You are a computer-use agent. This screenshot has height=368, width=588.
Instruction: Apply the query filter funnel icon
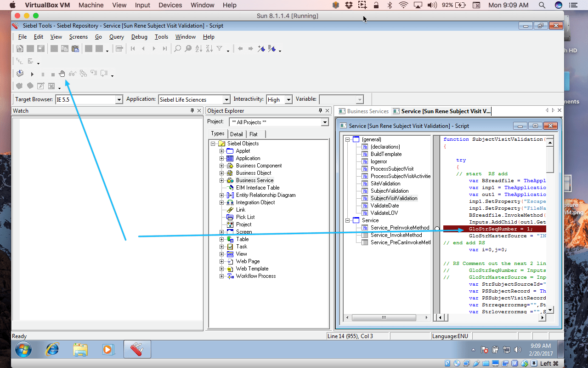219,48
